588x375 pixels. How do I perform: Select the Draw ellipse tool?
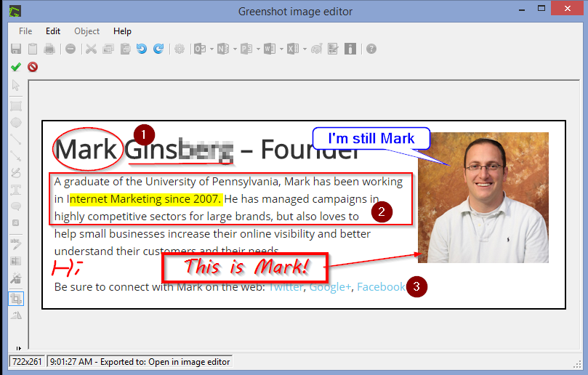16,123
